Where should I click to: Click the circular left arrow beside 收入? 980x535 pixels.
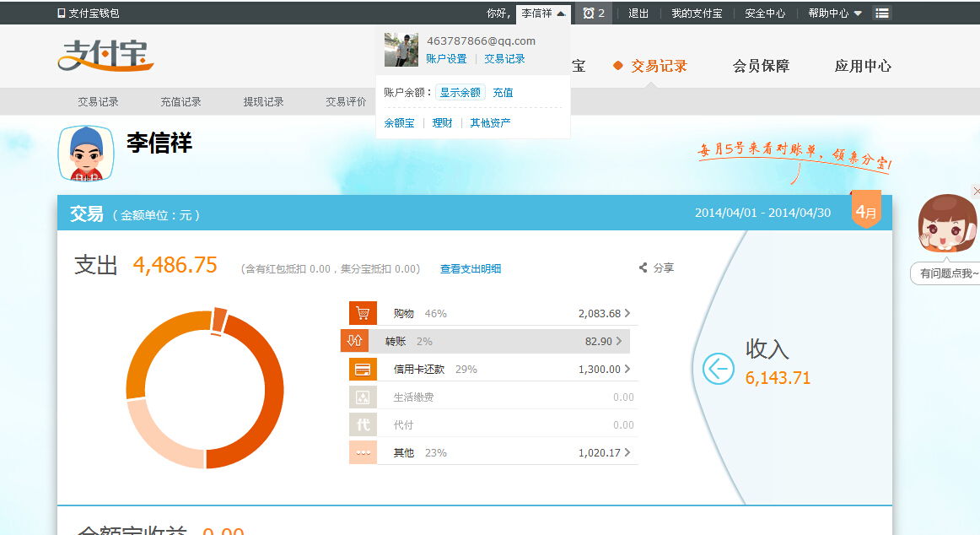718,369
